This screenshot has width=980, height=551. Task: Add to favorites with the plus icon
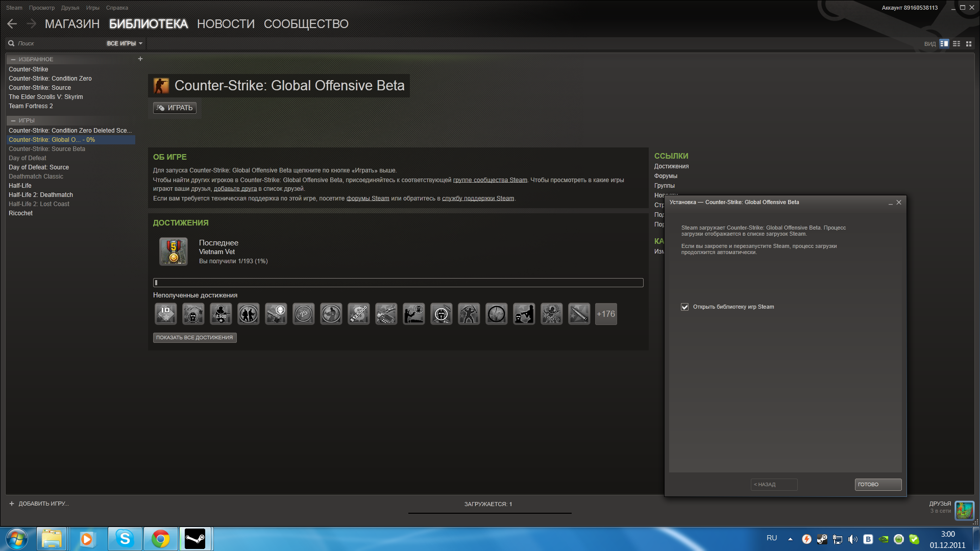140,59
